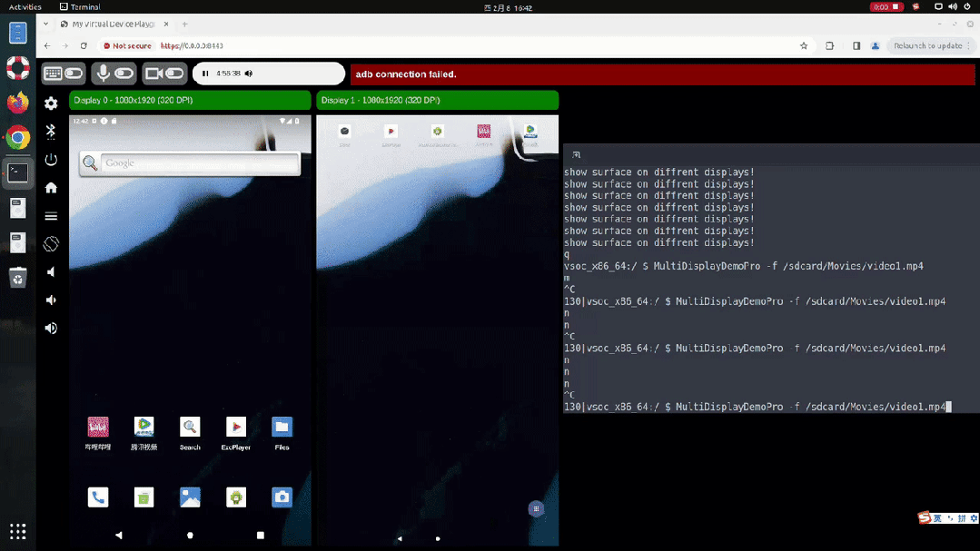Tap Android Recents button on Display 0
This screenshot has height=551, width=980.
pos(261,536)
